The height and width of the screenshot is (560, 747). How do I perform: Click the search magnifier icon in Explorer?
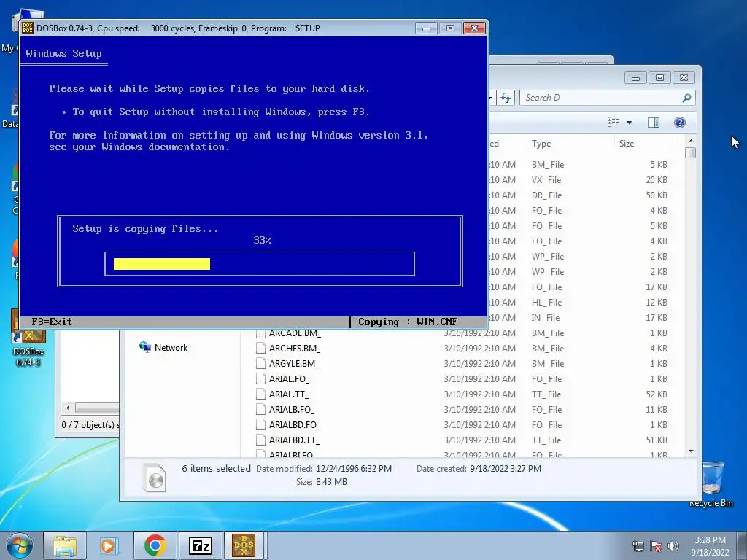coord(686,98)
